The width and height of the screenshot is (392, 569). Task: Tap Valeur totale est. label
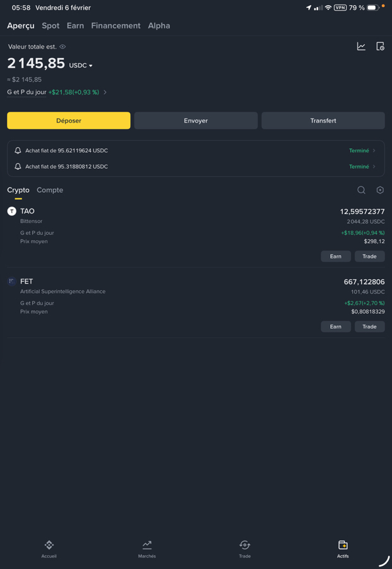[x=32, y=47]
